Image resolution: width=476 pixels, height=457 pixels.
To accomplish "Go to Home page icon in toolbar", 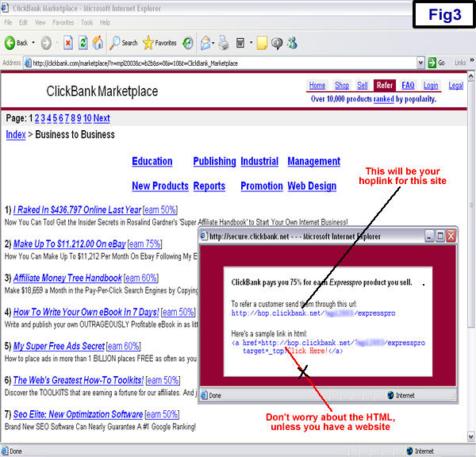I will (98, 43).
